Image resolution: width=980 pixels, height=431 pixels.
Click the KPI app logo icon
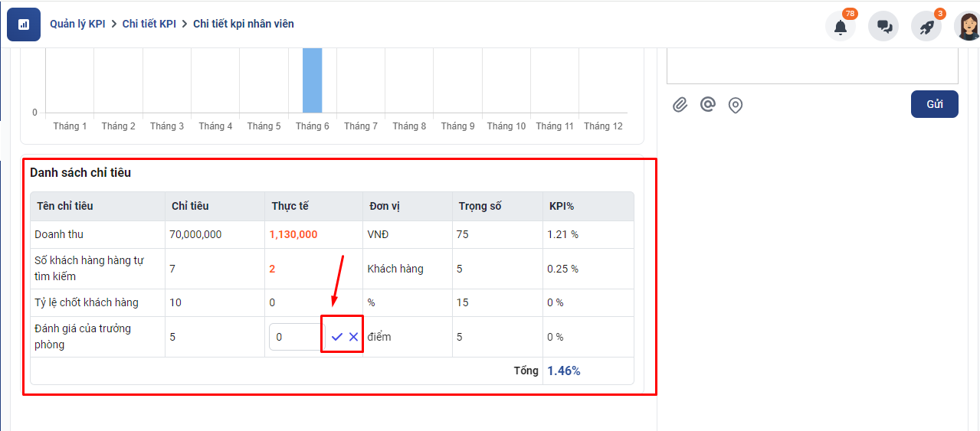click(x=23, y=24)
